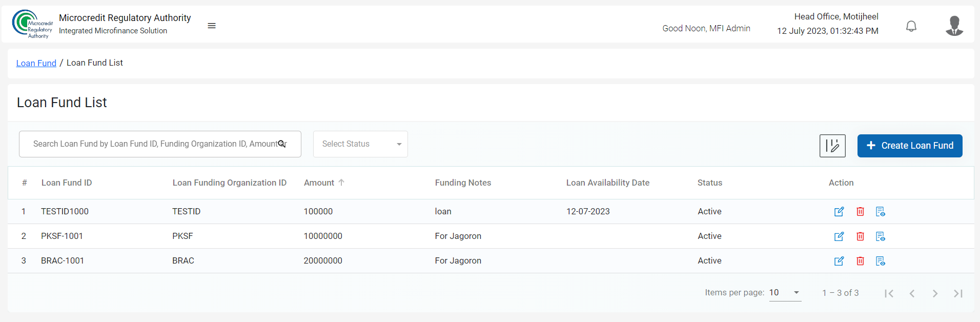Screen dimensions: 980x322
Task: Sort by Amount column header
Action: pyautogui.click(x=319, y=183)
